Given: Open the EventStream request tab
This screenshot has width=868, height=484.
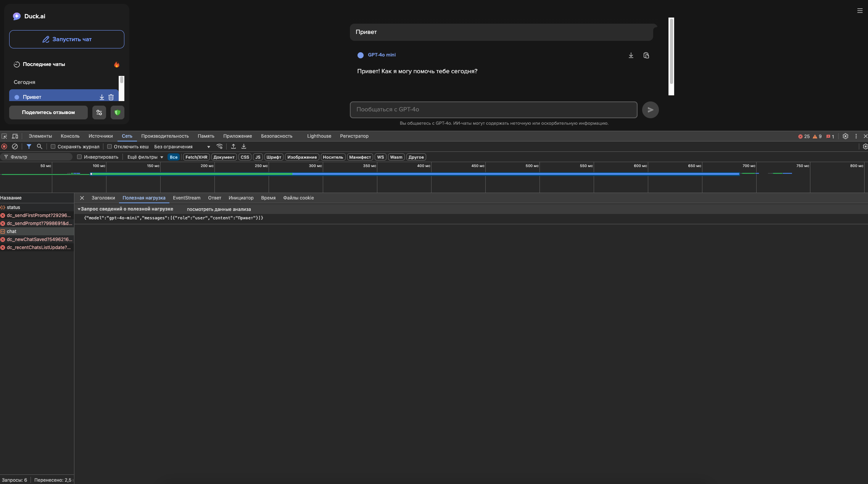Looking at the screenshot, I should (187, 198).
